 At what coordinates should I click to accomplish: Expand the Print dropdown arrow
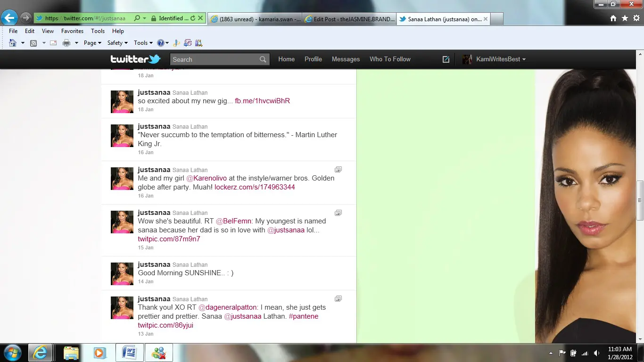point(76,43)
